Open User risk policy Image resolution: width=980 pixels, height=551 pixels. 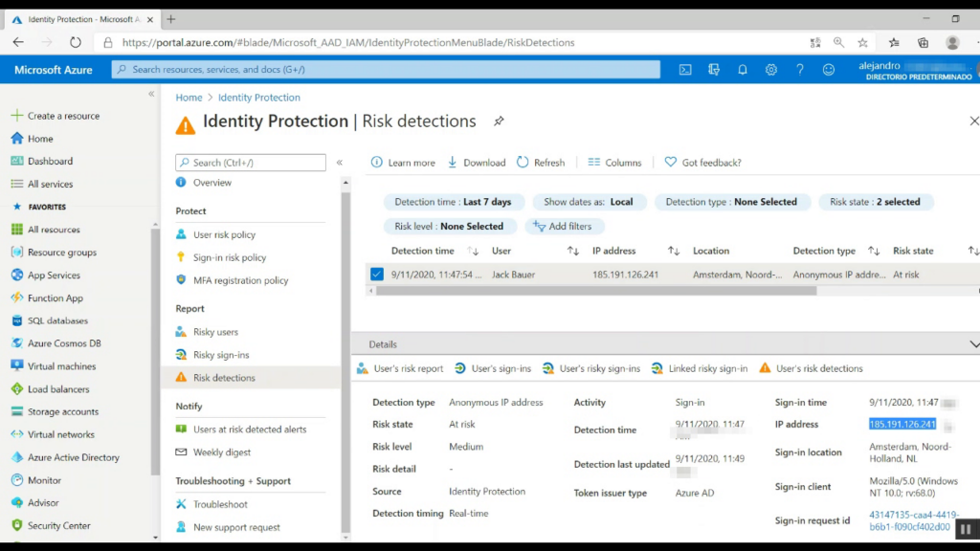(x=224, y=235)
